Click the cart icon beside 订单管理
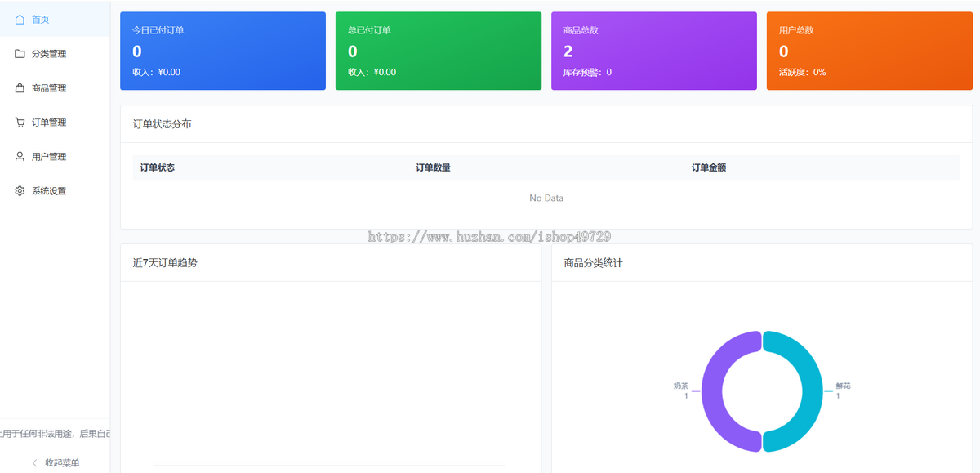This screenshot has width=980, height=473. click(x=20, y=123)
